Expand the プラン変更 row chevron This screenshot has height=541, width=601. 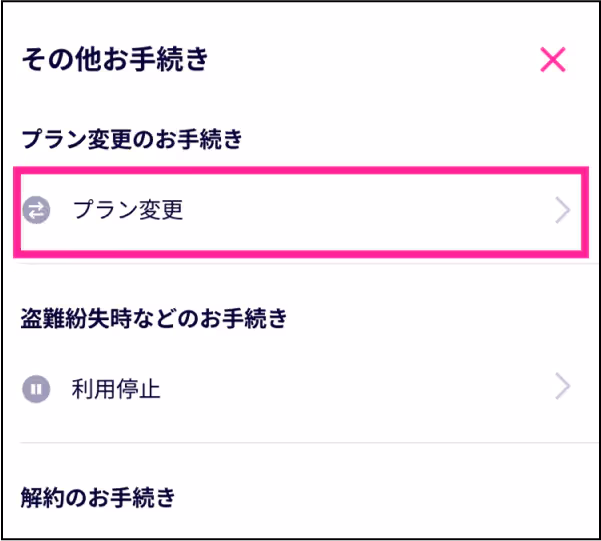563,210
